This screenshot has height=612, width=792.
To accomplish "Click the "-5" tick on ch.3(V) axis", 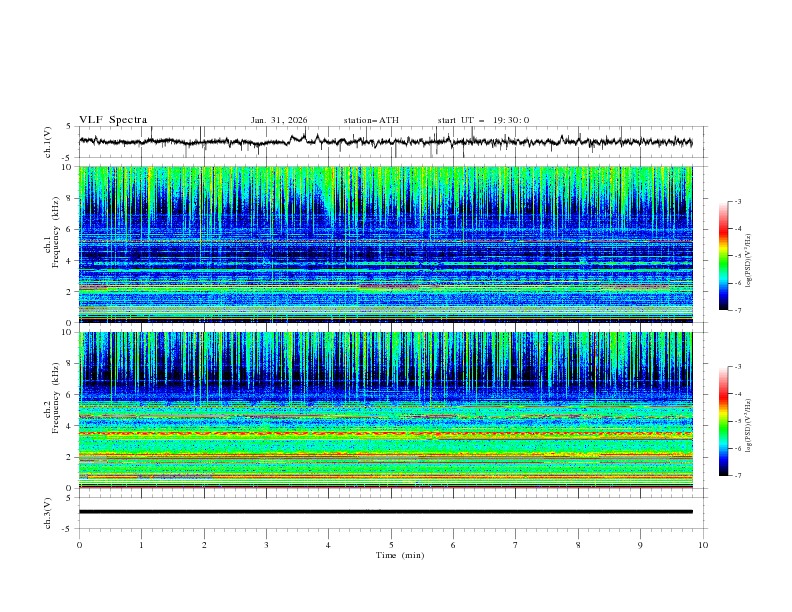I will pos(68,529).
